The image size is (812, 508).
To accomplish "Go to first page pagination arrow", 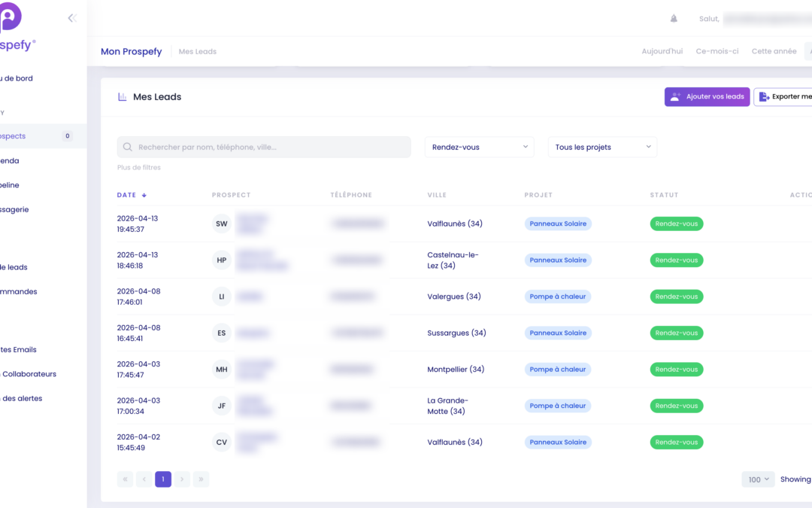I will pos(125,479).
